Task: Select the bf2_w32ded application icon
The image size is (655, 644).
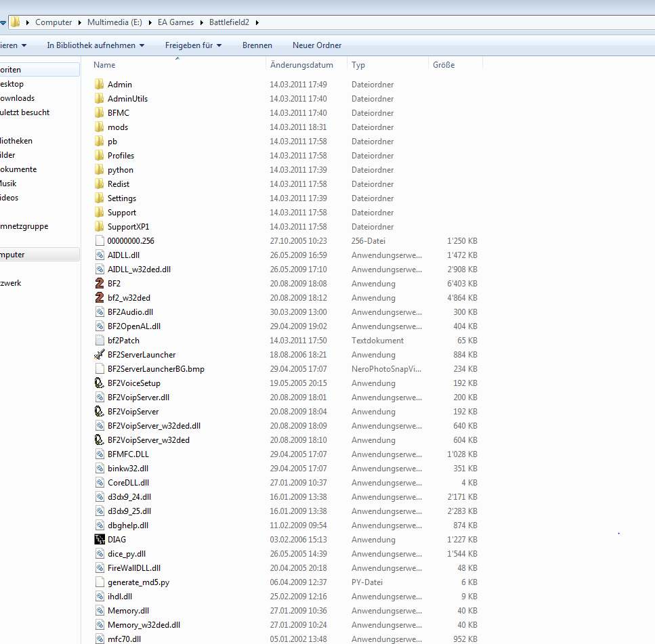Action: click(100, 298)
